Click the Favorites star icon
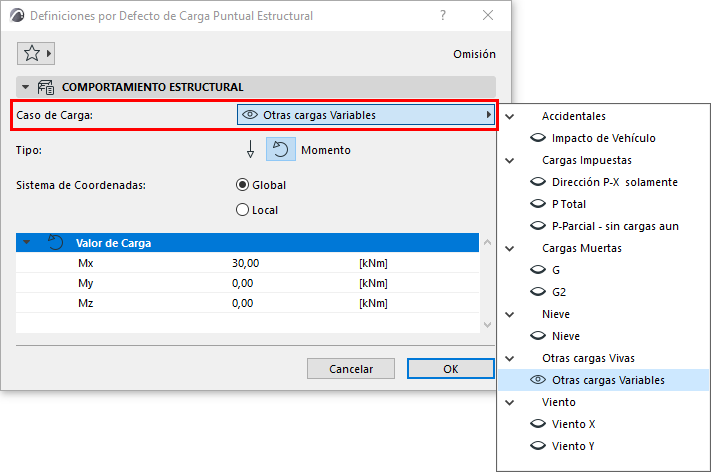The height and width of the screenshot is (473, 711). (x=31, y=53)
